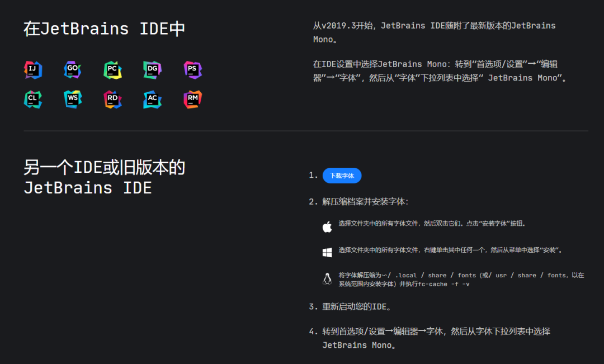Click the PyCharm (PC) icon
Viewport: 604px width, 364px height.
click(x=112, y=70)
